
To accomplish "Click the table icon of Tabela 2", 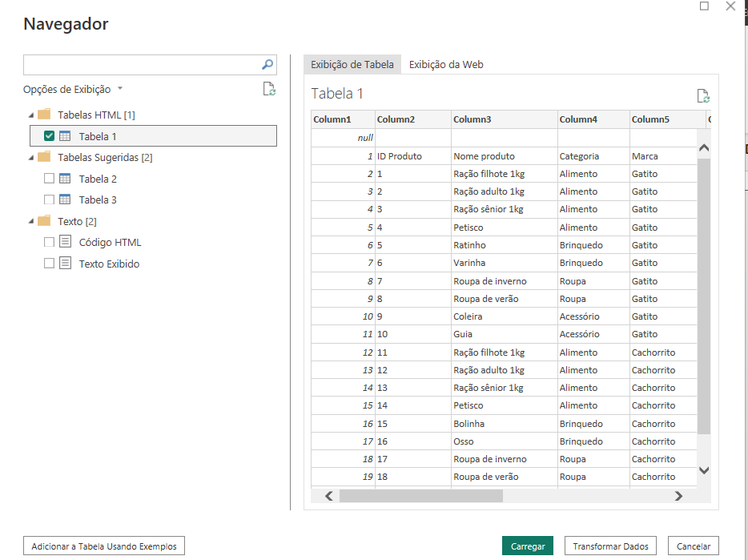I will pos(65,179).
